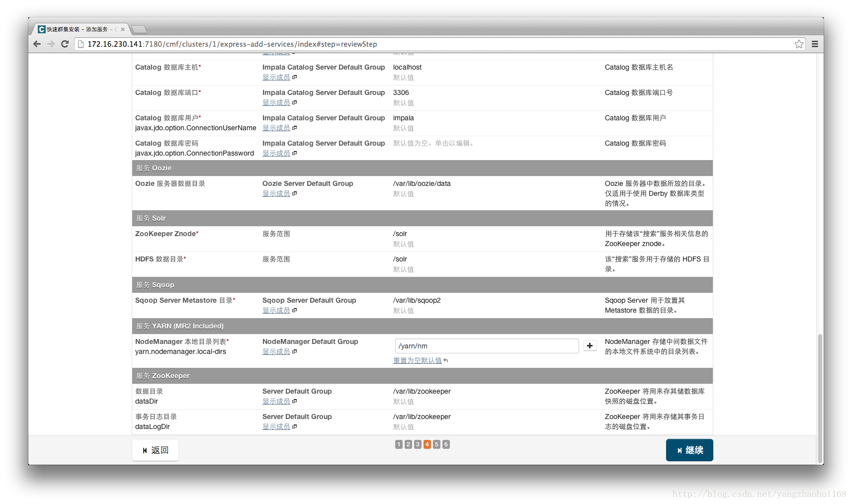Edit the /var/lib/sqoop2 value
Viewport: 852px width, 504px height.
click(x=417, y=300)
